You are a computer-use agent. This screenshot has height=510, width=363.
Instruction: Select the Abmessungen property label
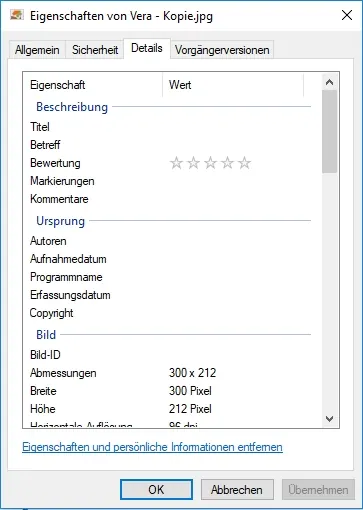[x=63, y=373]
